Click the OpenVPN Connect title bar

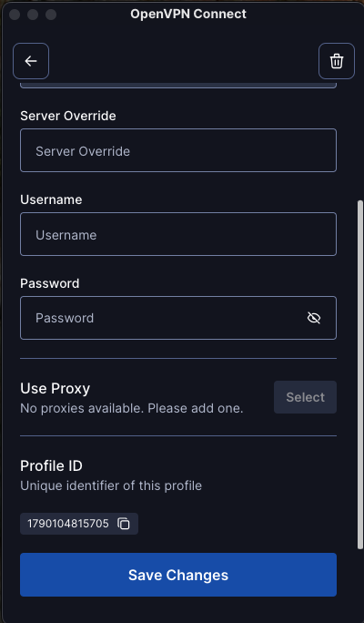[x=188, y=14]
